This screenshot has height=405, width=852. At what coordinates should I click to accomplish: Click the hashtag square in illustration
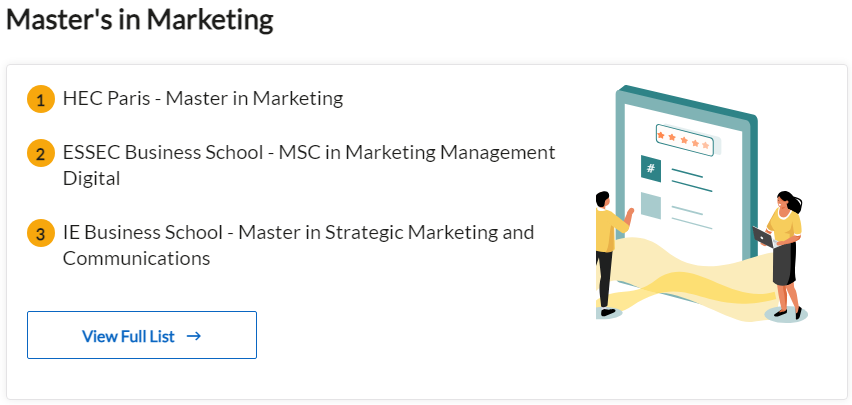[x=651, y=169]
